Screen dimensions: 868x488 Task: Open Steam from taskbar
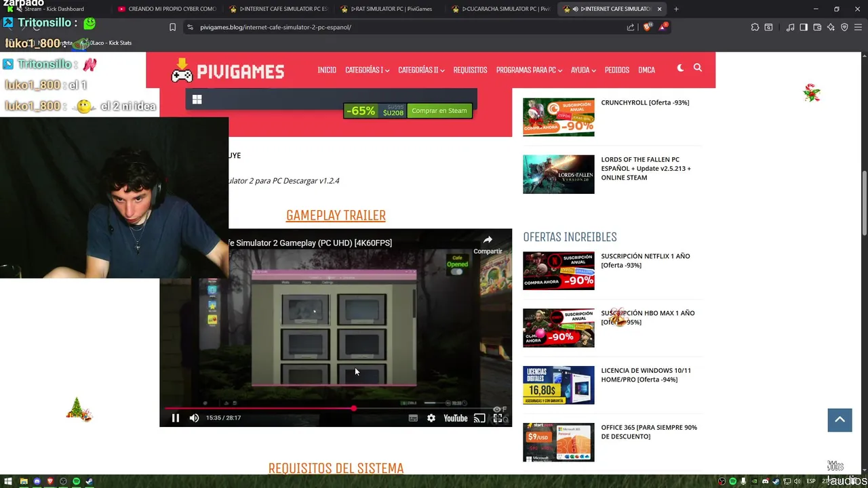coord(89,481)
